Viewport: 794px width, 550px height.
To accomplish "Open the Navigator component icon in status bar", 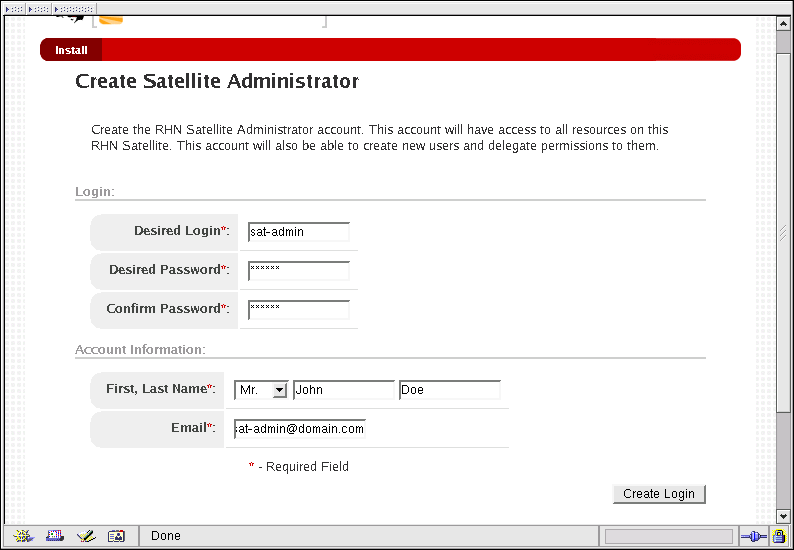I will click(x=23, y=536).
